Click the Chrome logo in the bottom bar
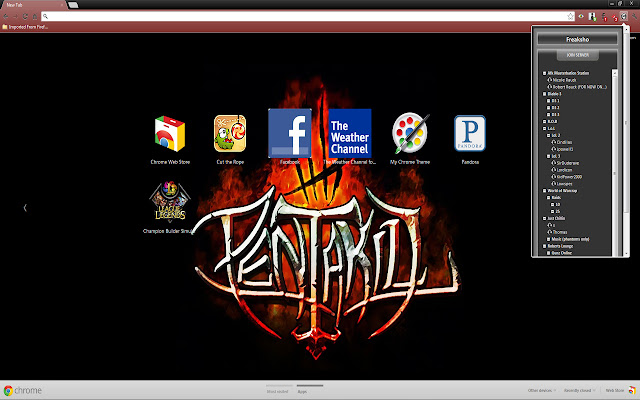Viewport: 640px width, 400px height. 8,390
